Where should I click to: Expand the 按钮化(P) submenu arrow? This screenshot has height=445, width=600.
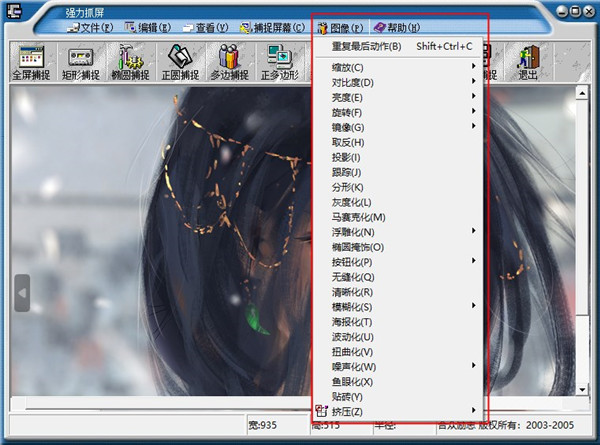[x=473, y=260]
